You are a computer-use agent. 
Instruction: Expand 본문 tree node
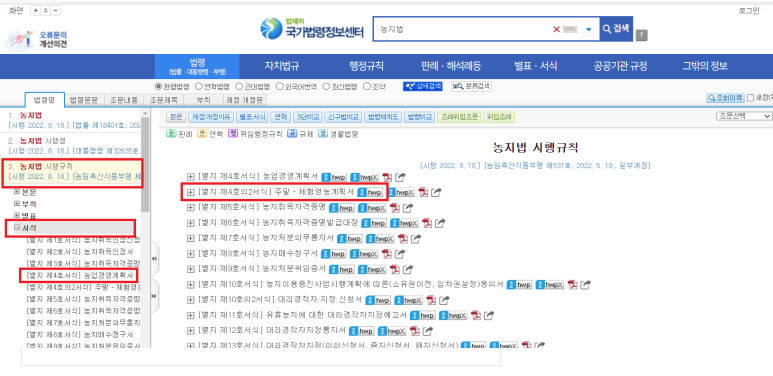click(x=17, y=191)
